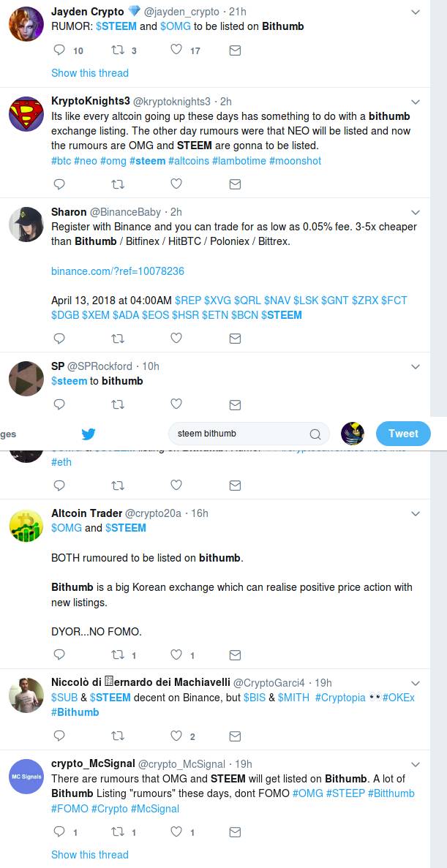Click the Twitter bird icon
The width and height of the screenshot is (447, 868).
pyautogui.click(x=89, y=434)
